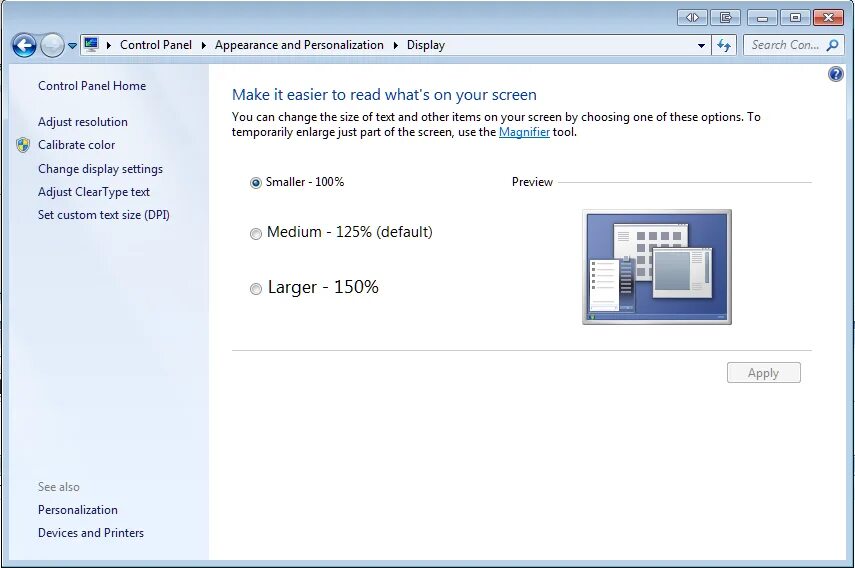
Task: Open Adjust resolution link
Action: click(82, 122)
